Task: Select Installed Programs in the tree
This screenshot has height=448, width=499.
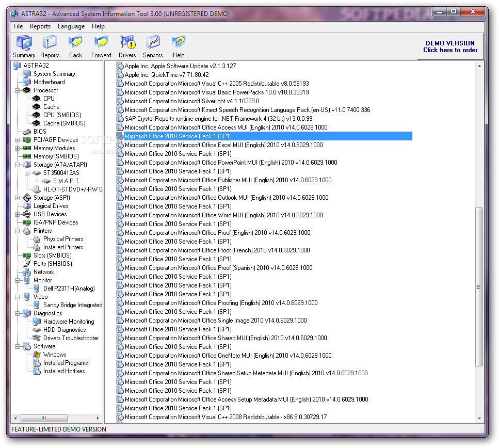Action: [66, 363]
